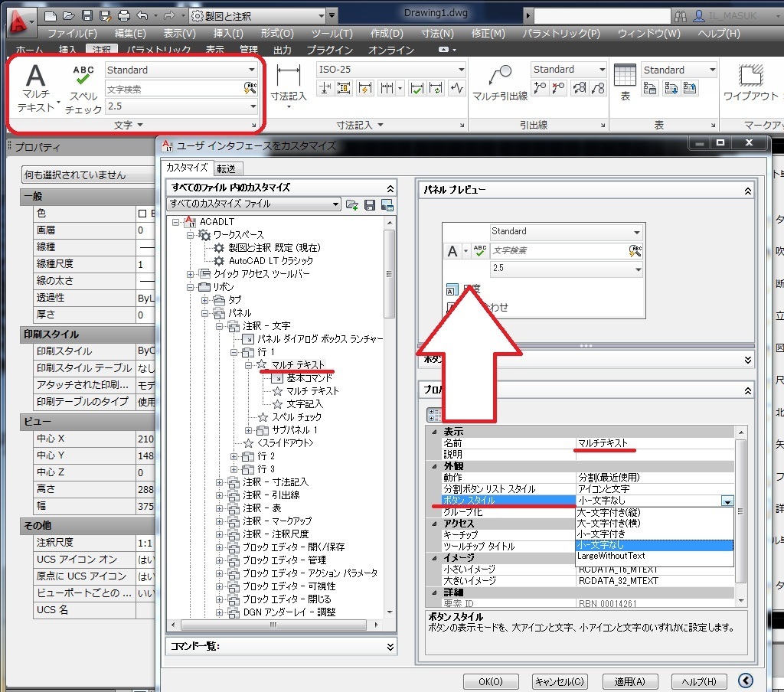Screen dimensions: 784x692
Task: Click the spell check icon in panel preview
Action: 479,250
